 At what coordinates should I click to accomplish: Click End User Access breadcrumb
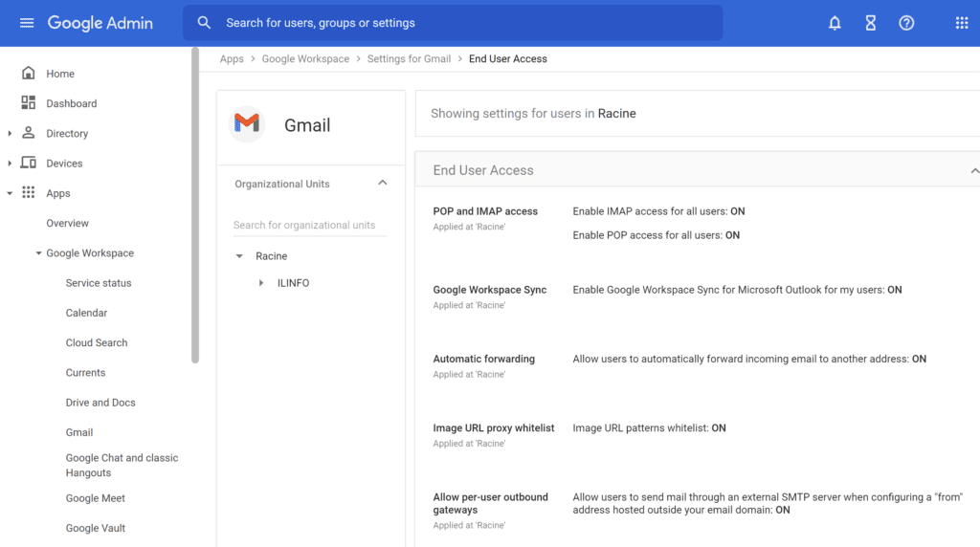point(507,58)
